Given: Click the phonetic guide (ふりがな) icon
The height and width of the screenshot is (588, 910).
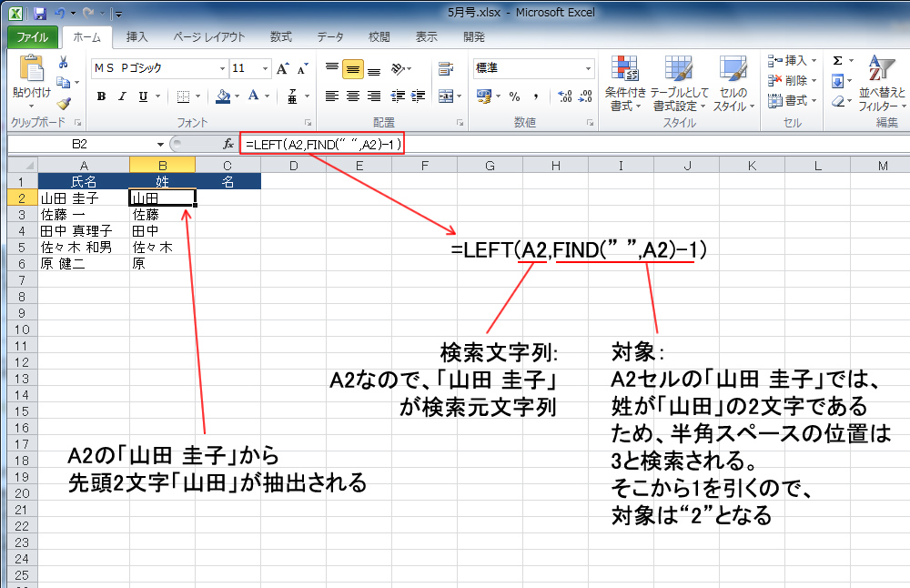Looking at the screenshot, I should point(292,96).
